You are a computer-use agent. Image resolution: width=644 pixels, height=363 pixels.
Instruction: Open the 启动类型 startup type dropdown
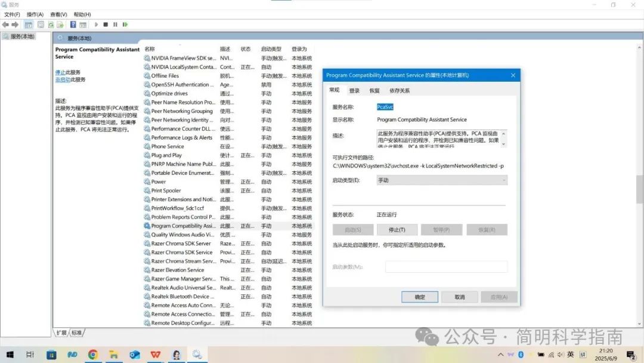442,180
